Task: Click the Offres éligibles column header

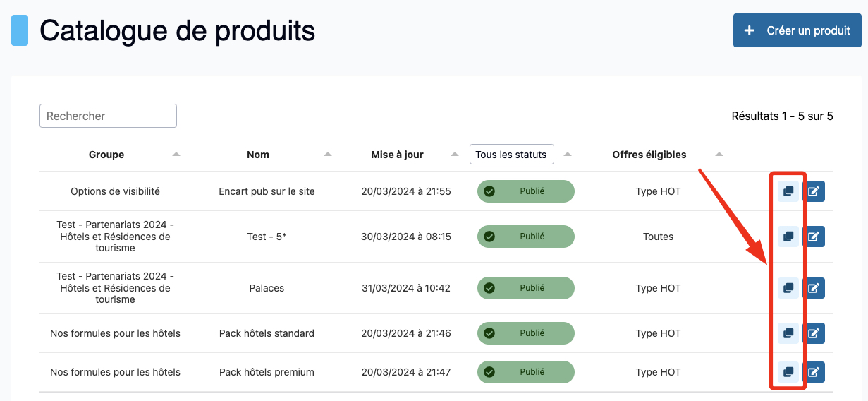Action: [649, 155]
